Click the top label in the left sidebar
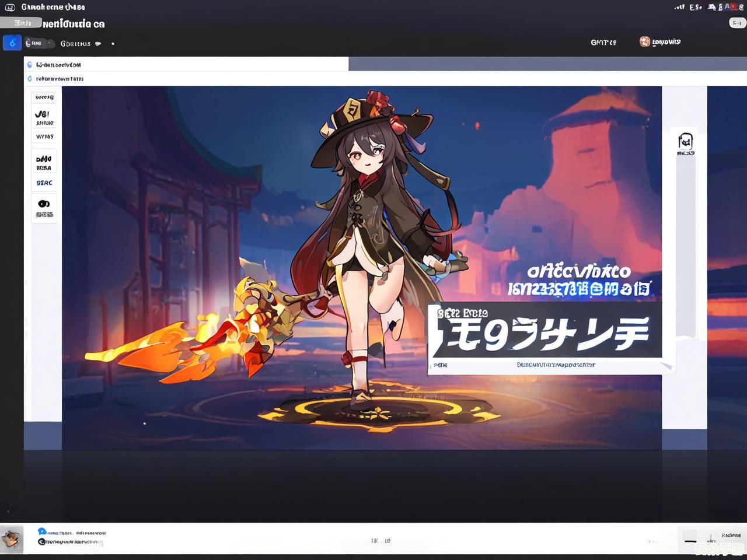This screenshot has height=560, width=747. 44,97
